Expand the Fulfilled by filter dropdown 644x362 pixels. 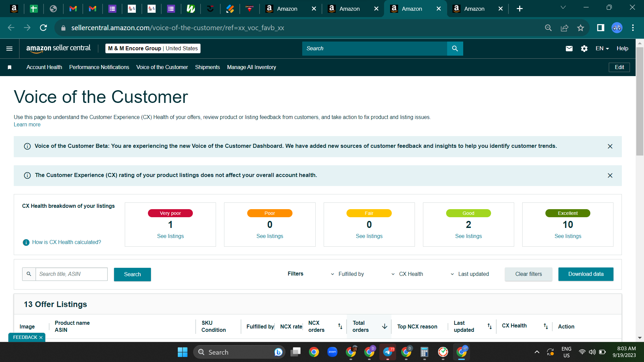click(348, 274)
